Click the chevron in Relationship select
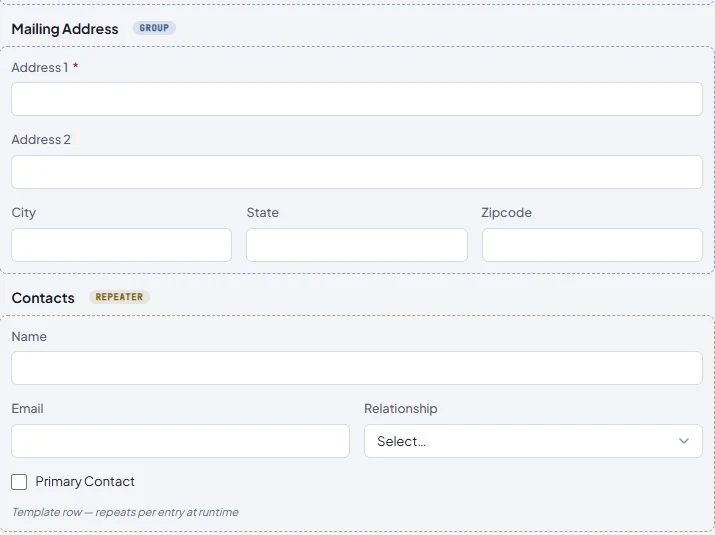This screenshot has height=535, width=715. click(684, 441)
